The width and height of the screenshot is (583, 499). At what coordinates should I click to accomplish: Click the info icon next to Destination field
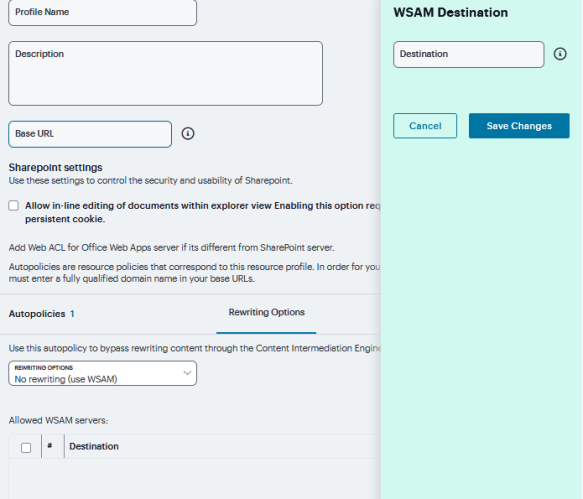click(560, 54)
